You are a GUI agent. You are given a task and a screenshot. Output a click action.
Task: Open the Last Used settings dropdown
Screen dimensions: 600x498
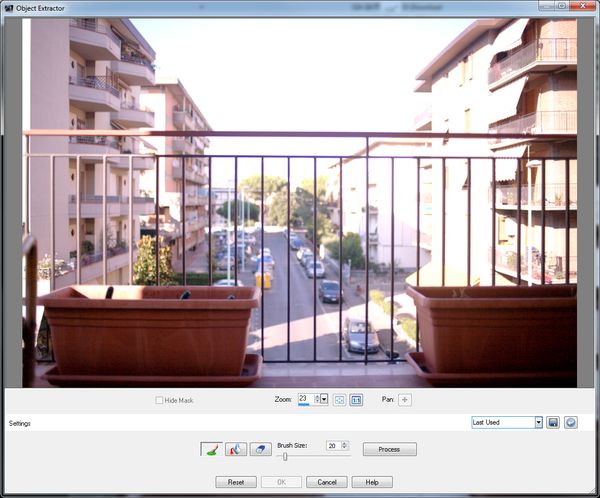(539, 423)
